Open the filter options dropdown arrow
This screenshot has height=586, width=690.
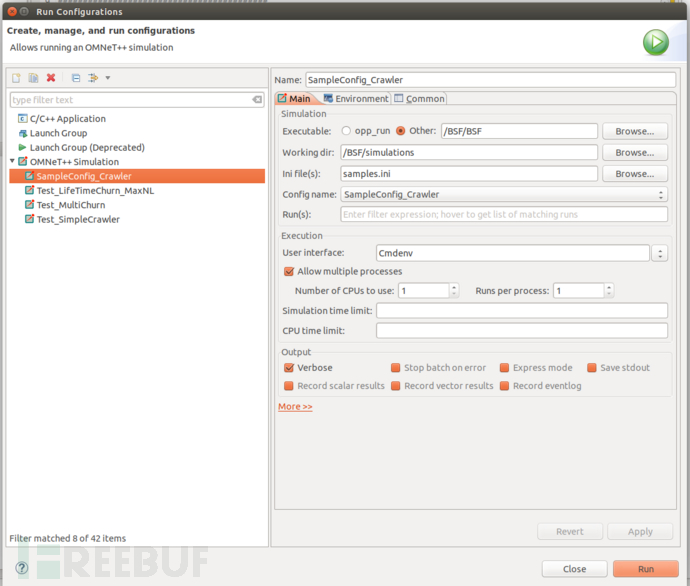pos(108,78)
